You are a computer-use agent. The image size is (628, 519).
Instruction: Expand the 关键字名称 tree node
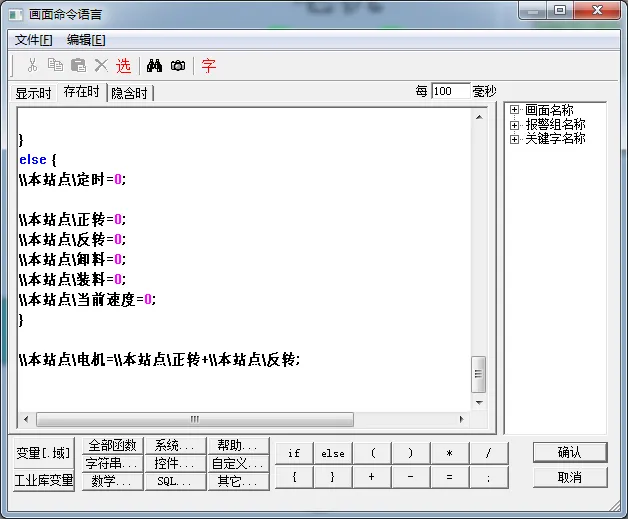(x=514, y=139)
